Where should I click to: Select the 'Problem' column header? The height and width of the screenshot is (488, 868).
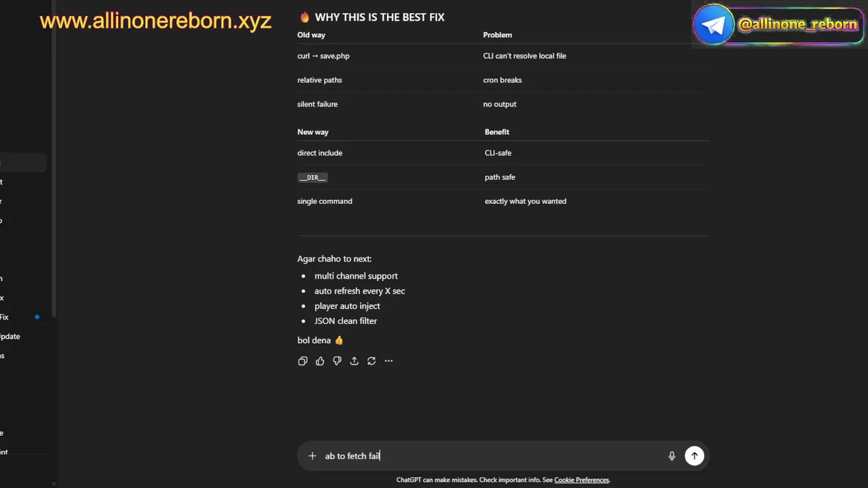pos(498,35)
